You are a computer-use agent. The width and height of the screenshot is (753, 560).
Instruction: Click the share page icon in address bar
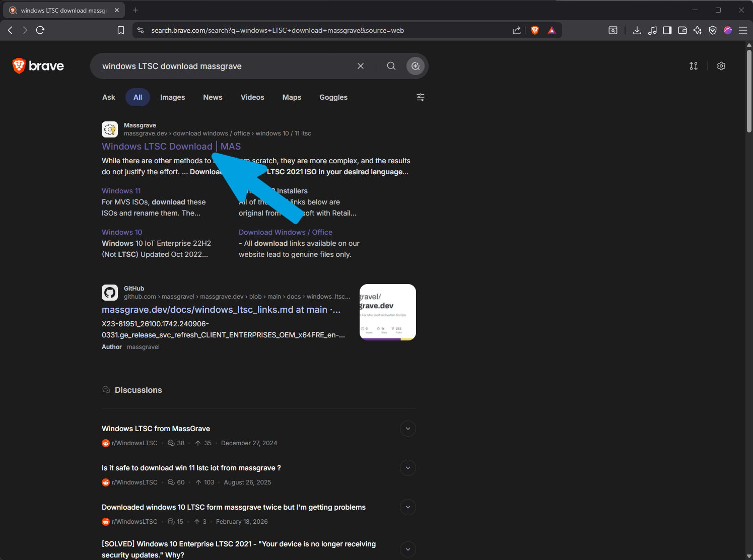(x=517, y=30)
